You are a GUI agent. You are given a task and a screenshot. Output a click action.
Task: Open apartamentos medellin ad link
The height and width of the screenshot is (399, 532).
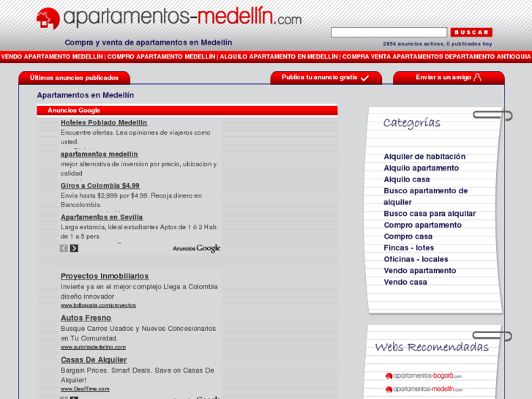tap(99, 154)
